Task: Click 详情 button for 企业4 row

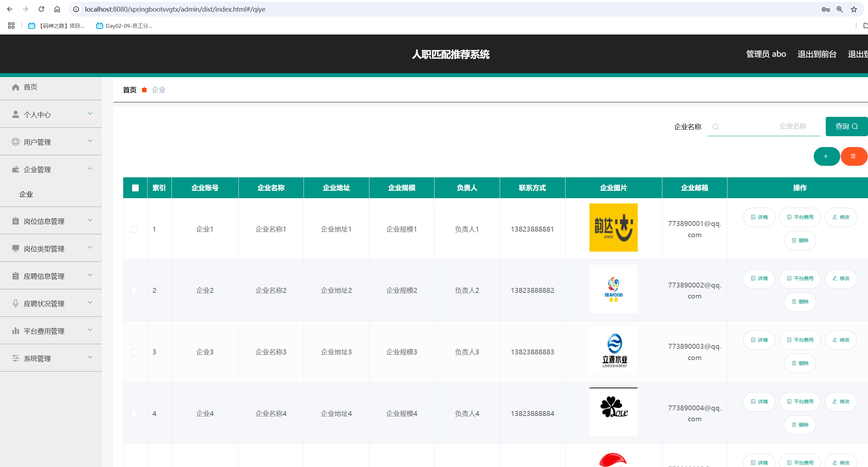Action: click(x=759, y=402)
